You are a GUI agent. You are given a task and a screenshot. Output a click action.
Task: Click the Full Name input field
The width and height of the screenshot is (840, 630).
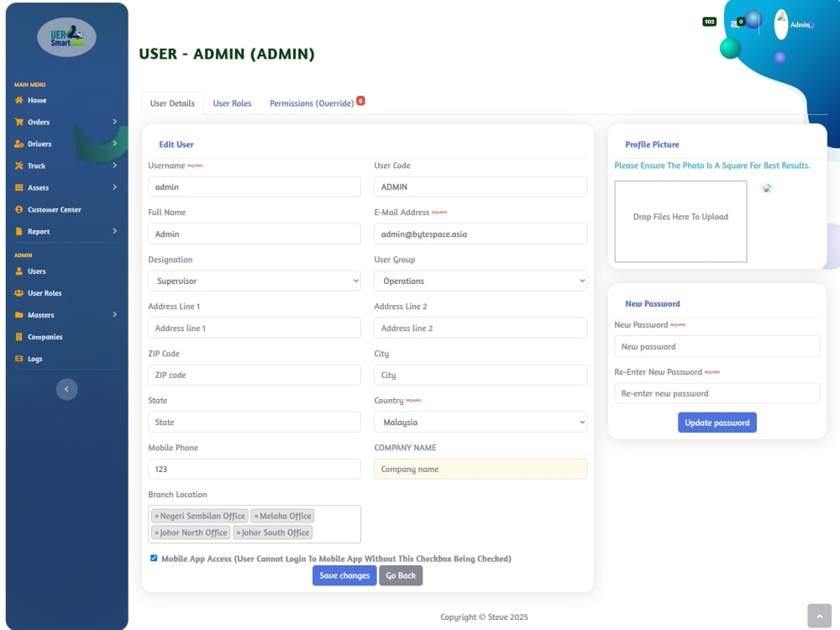click(x=255, y=234)
